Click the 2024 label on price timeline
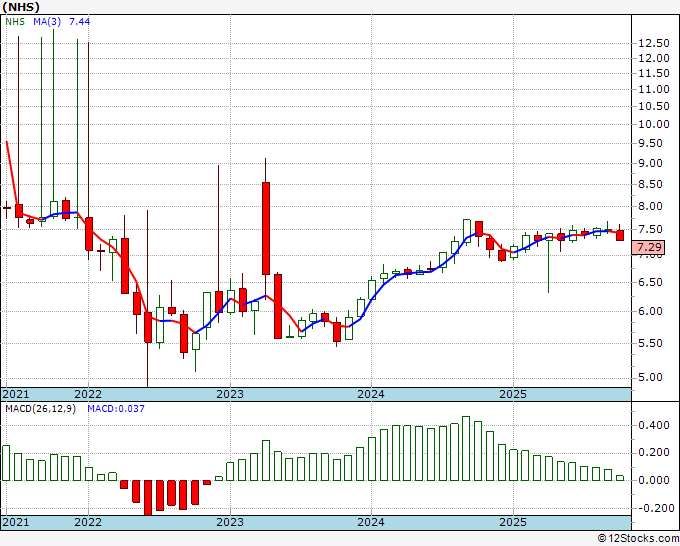 pos(371,394)
